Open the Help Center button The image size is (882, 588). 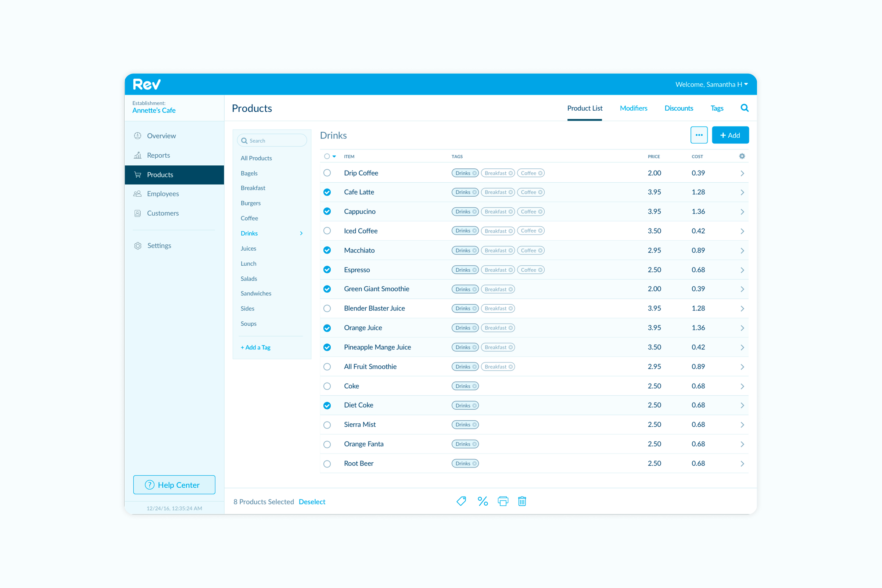(174, 485)
